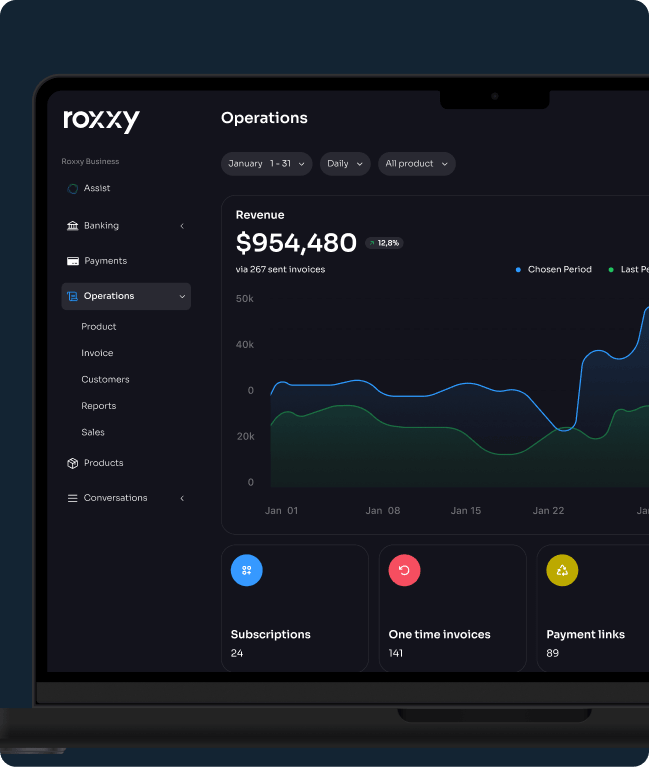Click the green growth arrow in 12,8% badge
Image resolution: width=650 pixels, height=767 pixels.
[x=372, y=243]
